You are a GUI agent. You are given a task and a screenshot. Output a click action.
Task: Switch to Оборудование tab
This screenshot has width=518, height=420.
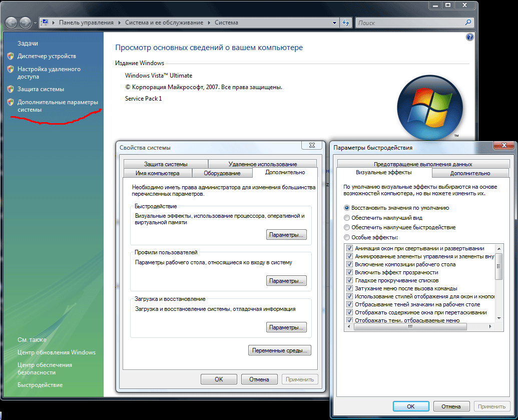pos(222,173)
